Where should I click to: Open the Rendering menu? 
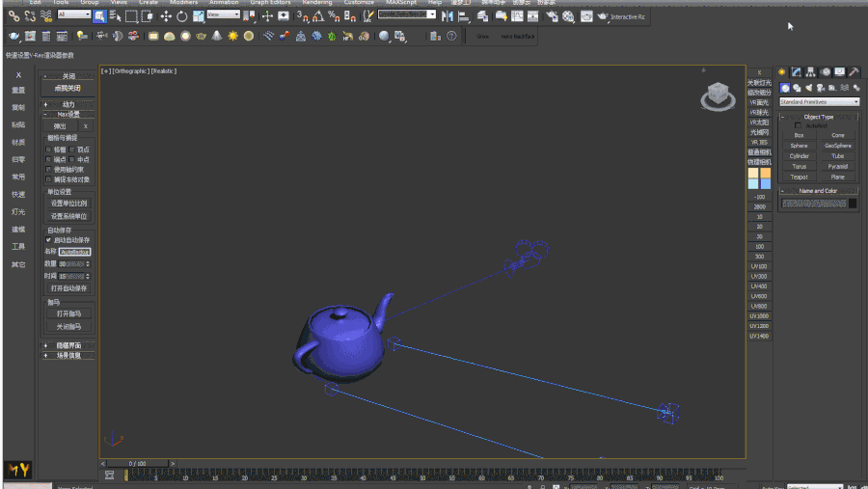coord(317,2)
